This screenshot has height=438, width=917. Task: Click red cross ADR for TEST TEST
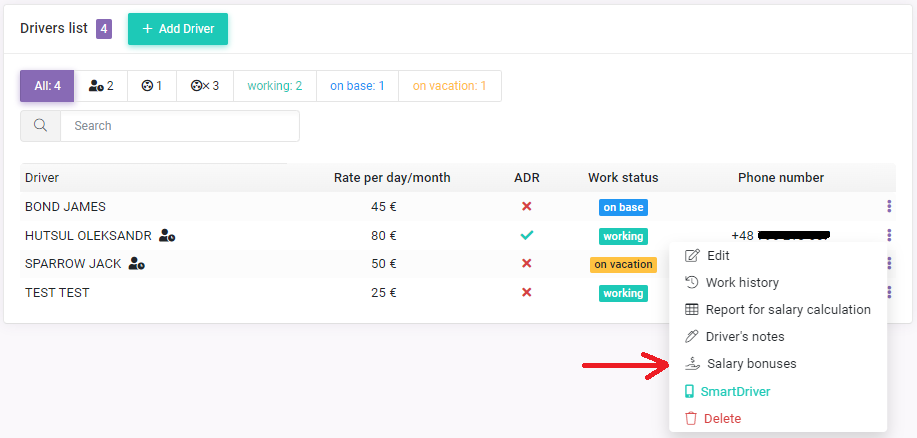526,292
